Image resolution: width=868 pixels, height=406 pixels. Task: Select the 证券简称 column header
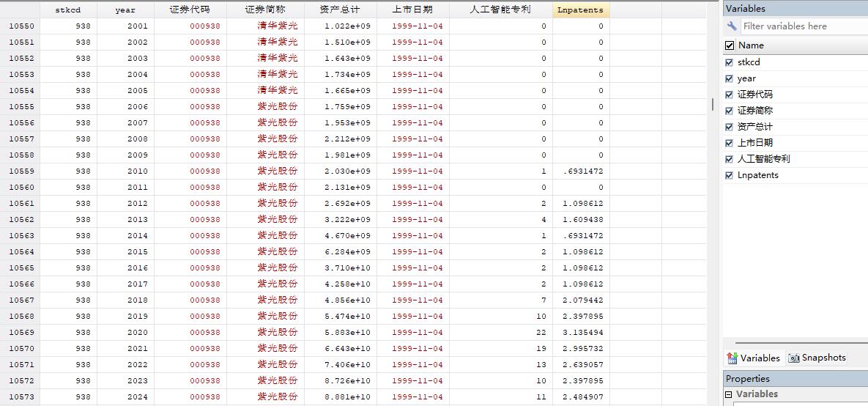point(265,10)
